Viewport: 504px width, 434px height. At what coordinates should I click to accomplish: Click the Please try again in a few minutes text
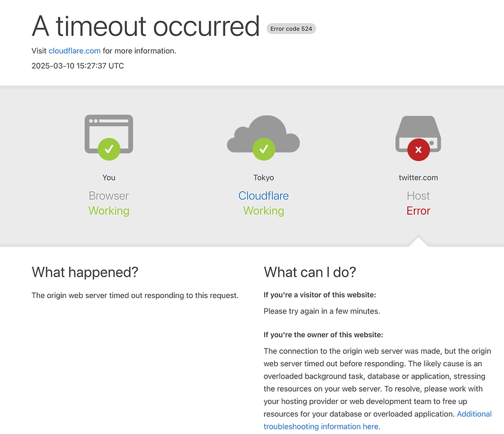coord(322,311)
